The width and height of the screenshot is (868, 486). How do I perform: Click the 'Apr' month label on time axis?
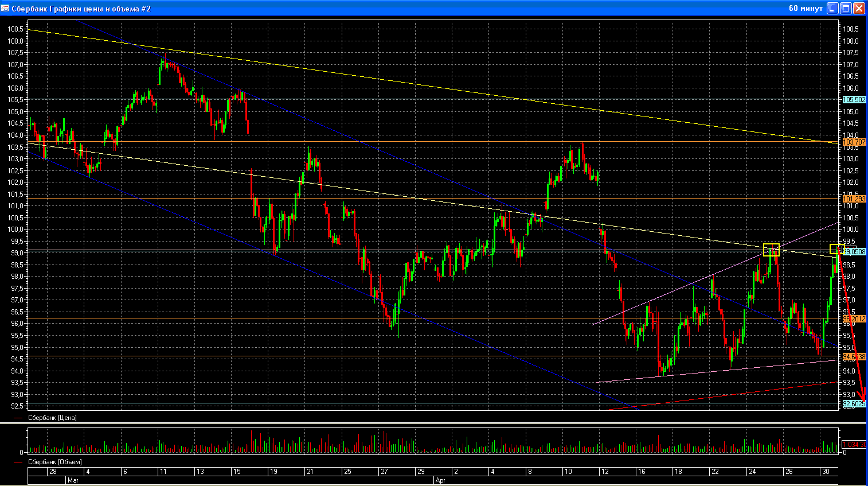(440, 480)
